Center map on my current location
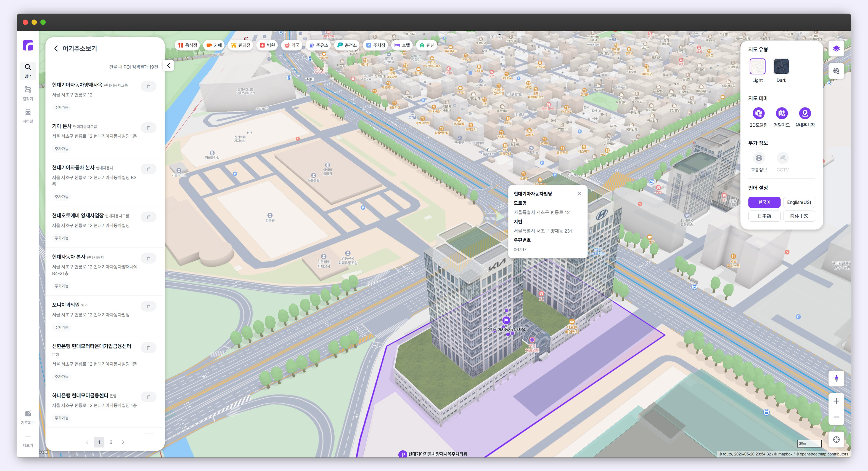This screenshot has height=471, width=868. pyautogui.click(x=836, y=440)
